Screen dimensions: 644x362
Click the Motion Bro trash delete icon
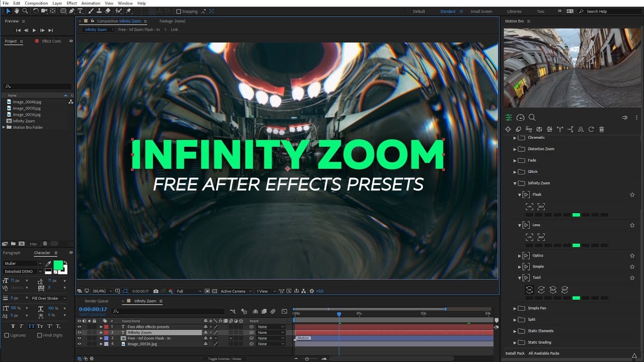pyautogui.click(x=601, y=129)
